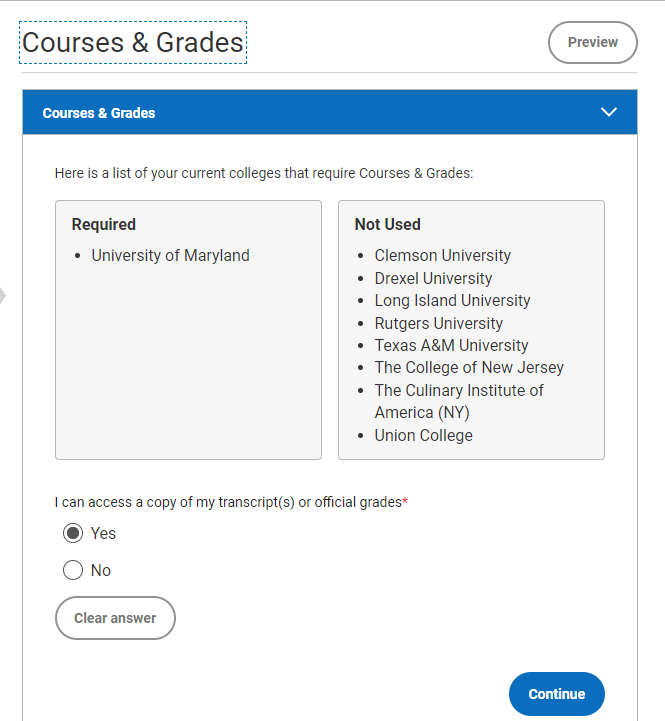Click Clemson University in Not Used list
Image resolution: width=665 pixels, height=721 pixels.
click(x=442, y=255)
